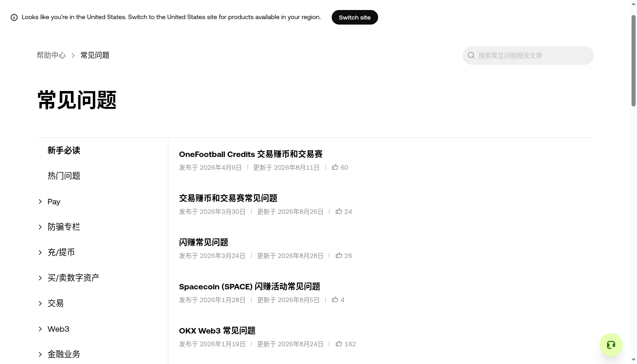The image size is (637, 364).
Task: Open the 防骗专栏 sidebar category
Action: pos(64,227)
